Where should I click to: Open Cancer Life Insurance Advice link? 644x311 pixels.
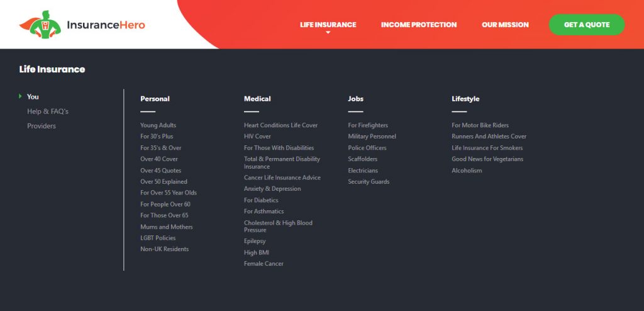282,178
